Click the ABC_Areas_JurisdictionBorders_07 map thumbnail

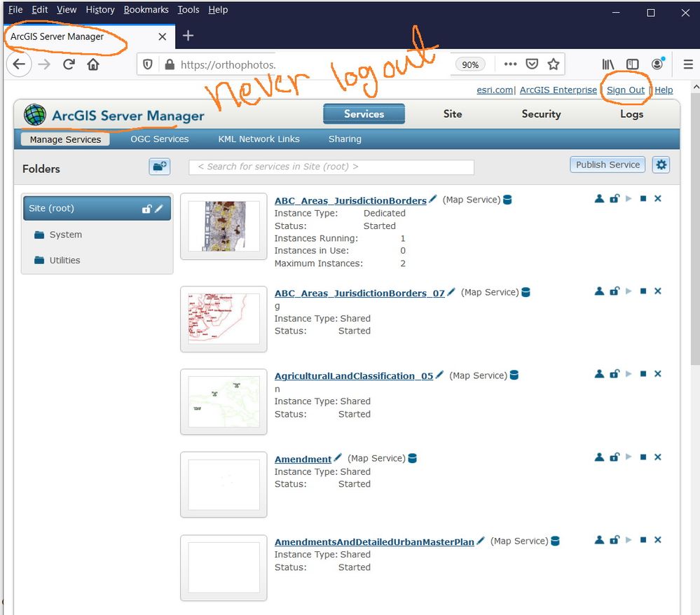tap(224, 319)
